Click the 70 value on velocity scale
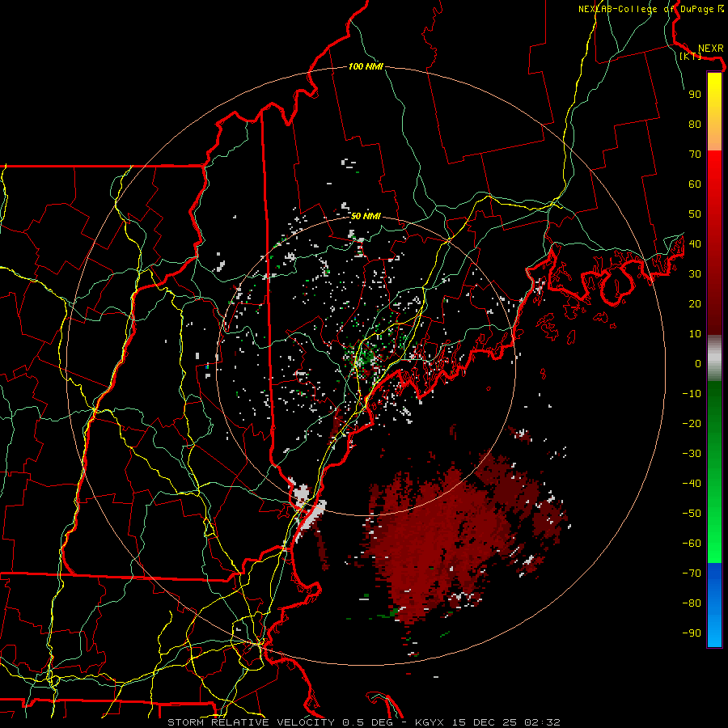The height and width of the screenshot is (728, 728). coord(695,154)
